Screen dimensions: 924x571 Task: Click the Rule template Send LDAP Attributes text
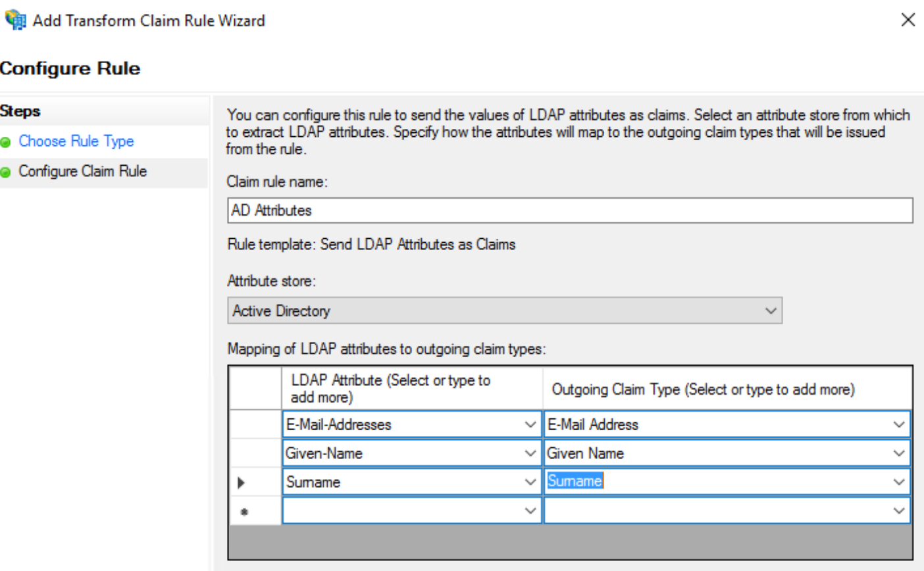click(x=371, y=244)
